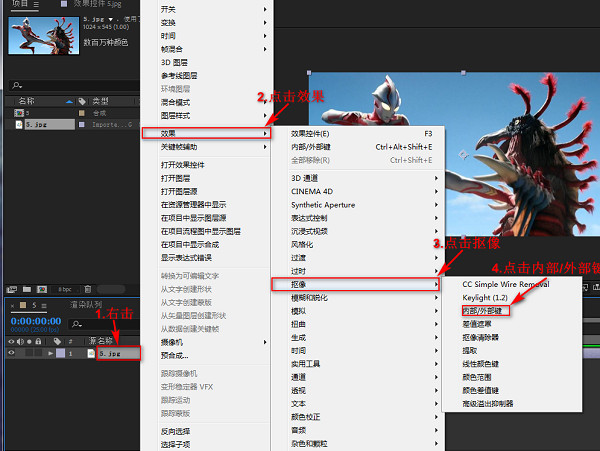
Task: Click the lock column header icon
Action: click(38, 341)
